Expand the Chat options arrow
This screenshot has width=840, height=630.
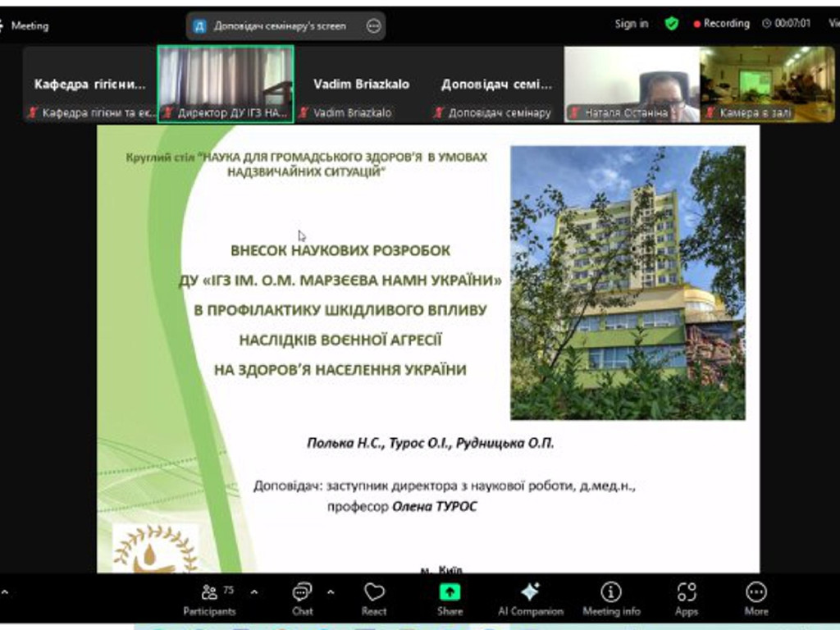pyautogui.click(x=331, y=592)
